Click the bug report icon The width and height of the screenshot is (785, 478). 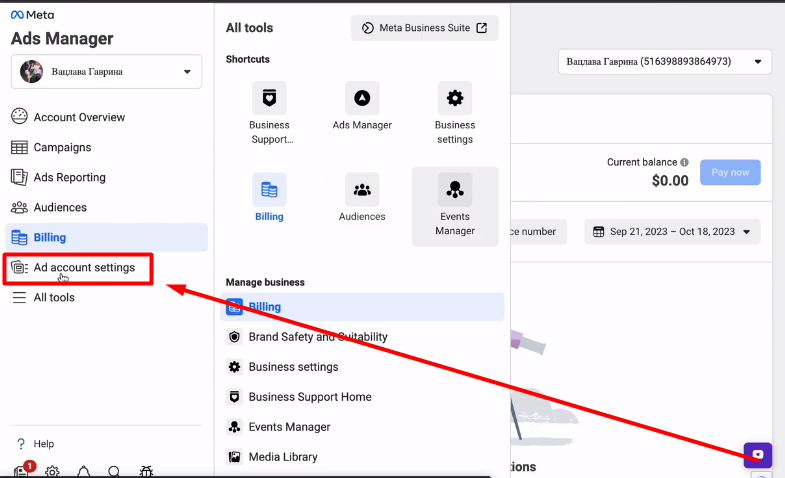(146, 471)
